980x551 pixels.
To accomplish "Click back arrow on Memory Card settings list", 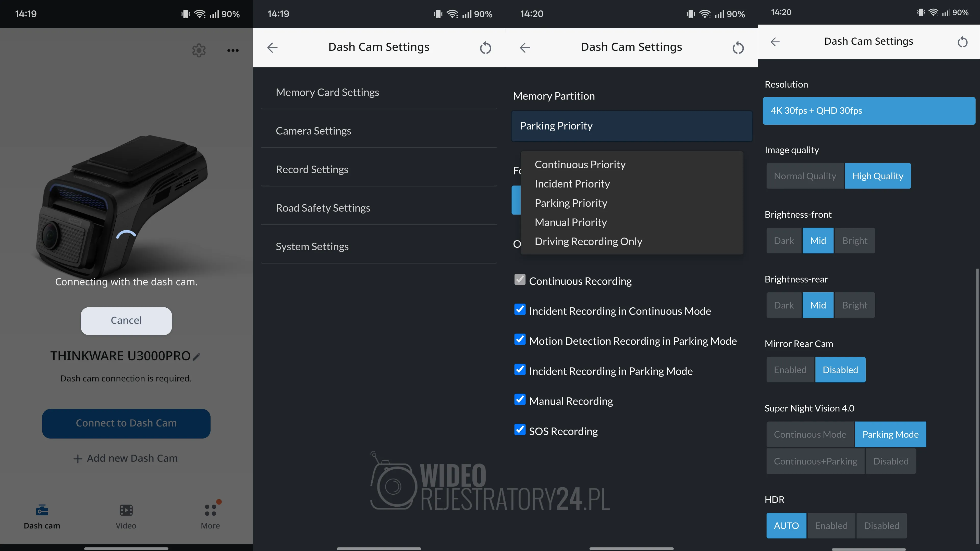I will (x=272, y=47).
